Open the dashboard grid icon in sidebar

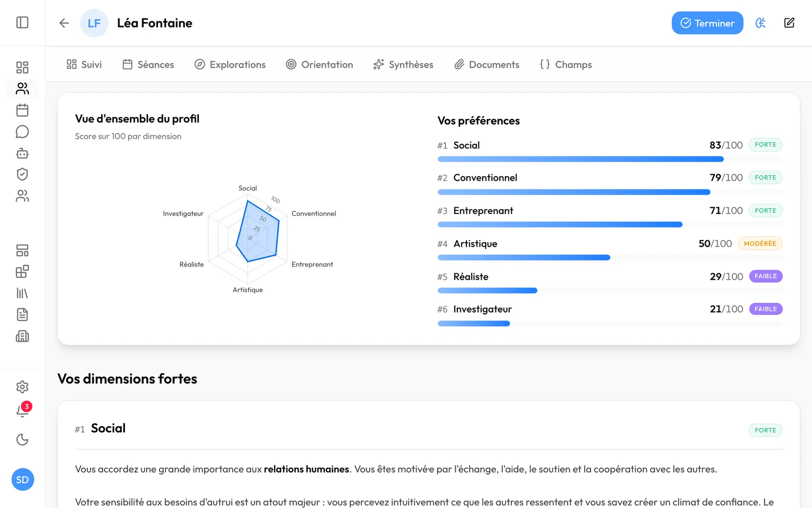pos(22,68)
